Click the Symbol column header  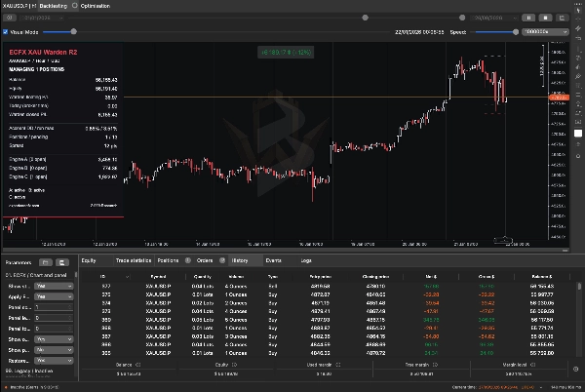[158, 277]
